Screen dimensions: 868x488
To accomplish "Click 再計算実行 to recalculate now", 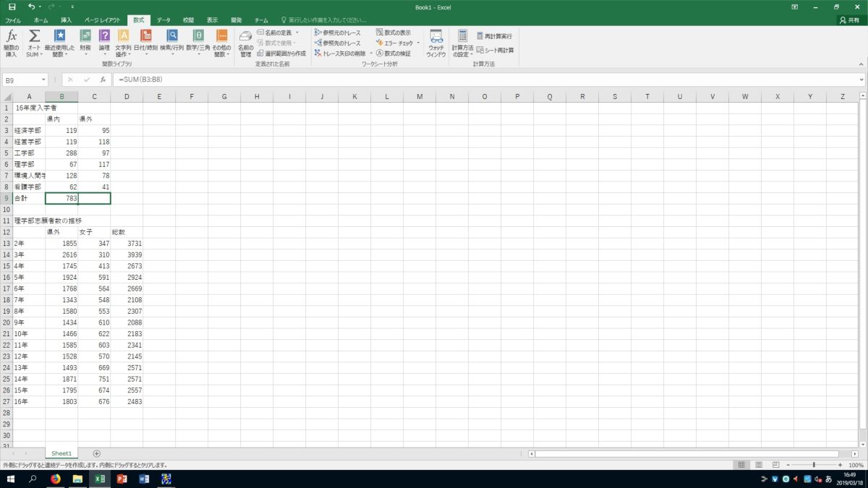I will [494, 35].
